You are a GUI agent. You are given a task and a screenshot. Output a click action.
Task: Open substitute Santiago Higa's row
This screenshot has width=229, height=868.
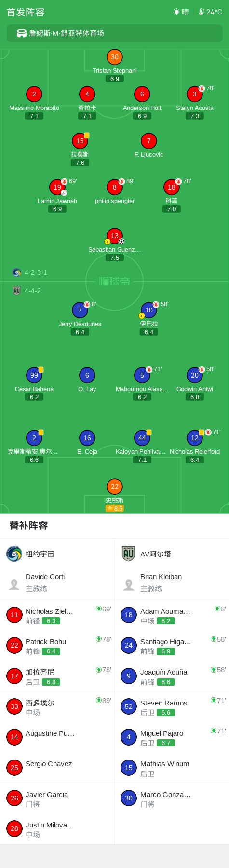172,646
